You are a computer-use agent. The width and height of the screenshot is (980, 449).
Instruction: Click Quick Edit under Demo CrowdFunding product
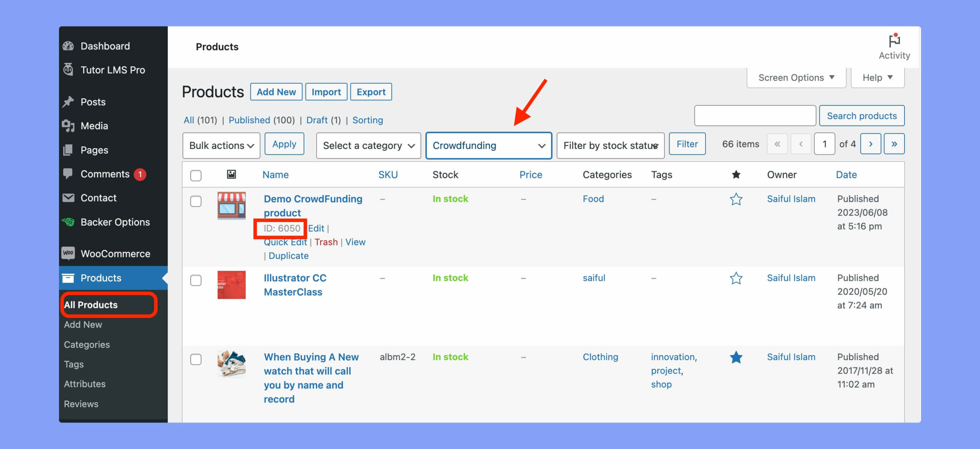click(x=285, y=242)
